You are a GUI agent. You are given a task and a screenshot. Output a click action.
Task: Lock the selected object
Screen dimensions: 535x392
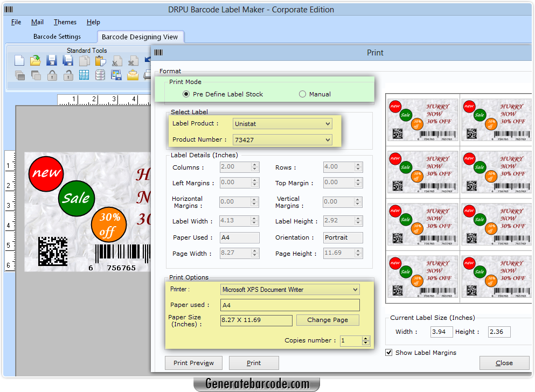52,75
